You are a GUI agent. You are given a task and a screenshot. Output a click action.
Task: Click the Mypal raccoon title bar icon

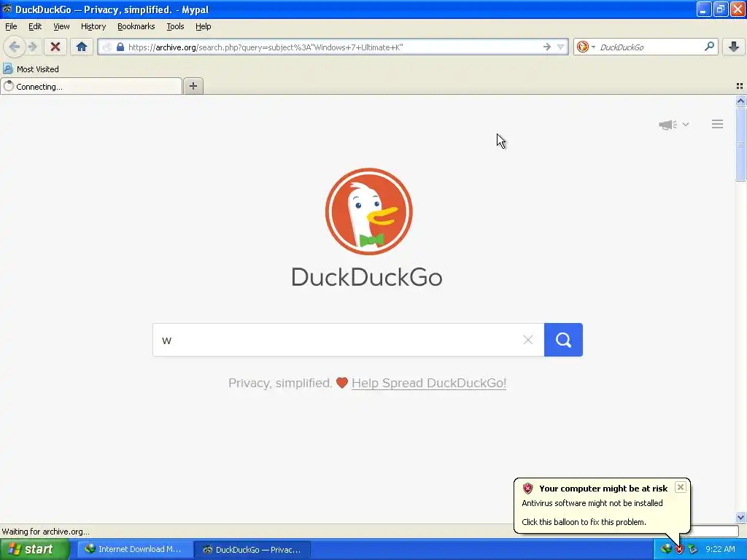tap(7, 9)
